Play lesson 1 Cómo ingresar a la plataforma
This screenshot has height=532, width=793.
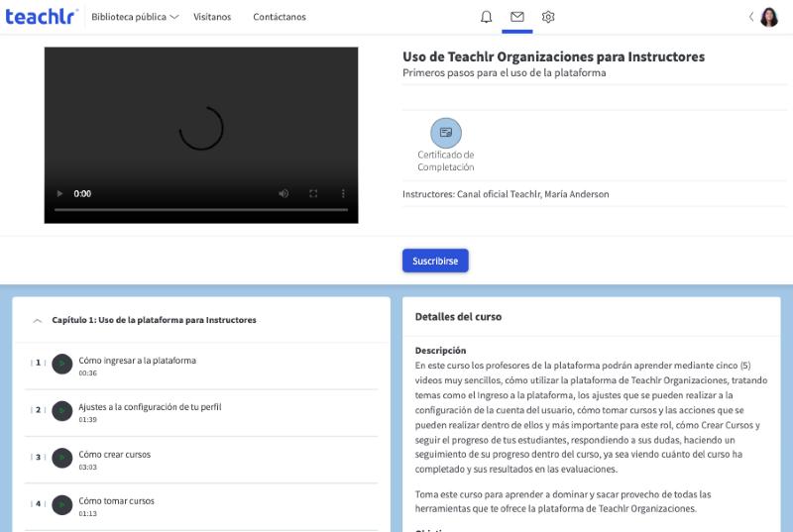62,364
